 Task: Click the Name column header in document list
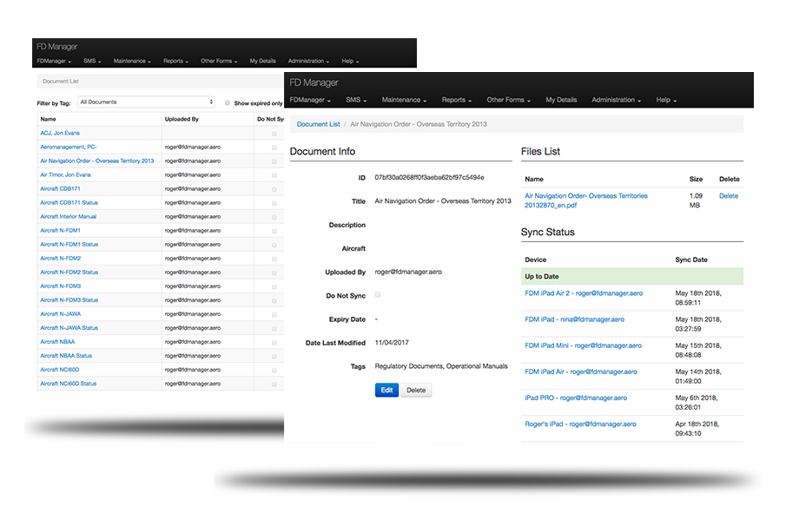[48, 119]
